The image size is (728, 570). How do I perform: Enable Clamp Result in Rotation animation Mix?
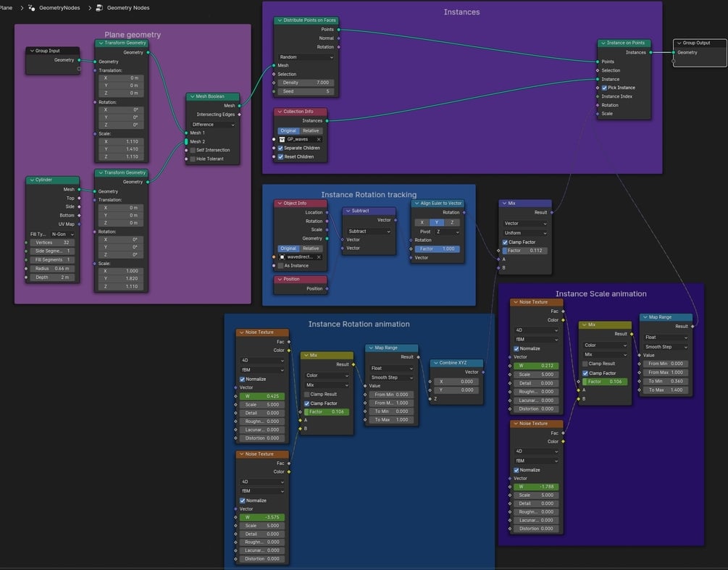(x=306, y=394)
